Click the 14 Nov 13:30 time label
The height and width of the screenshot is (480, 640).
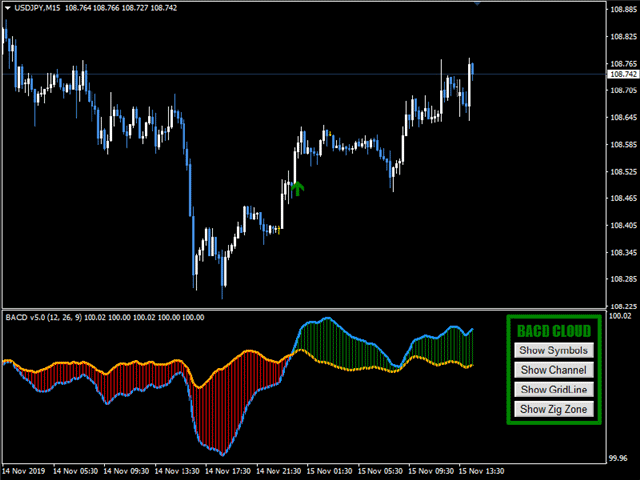(177, 471)
